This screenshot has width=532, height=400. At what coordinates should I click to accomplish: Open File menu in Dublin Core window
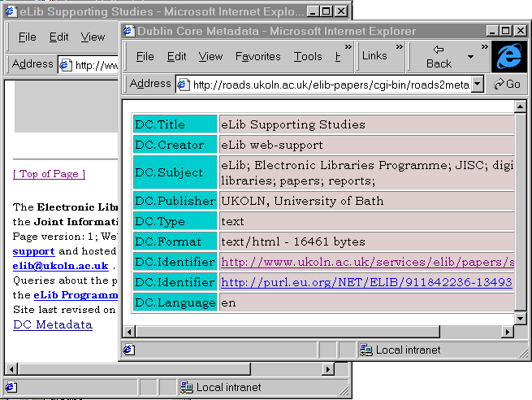click(145, 56)
